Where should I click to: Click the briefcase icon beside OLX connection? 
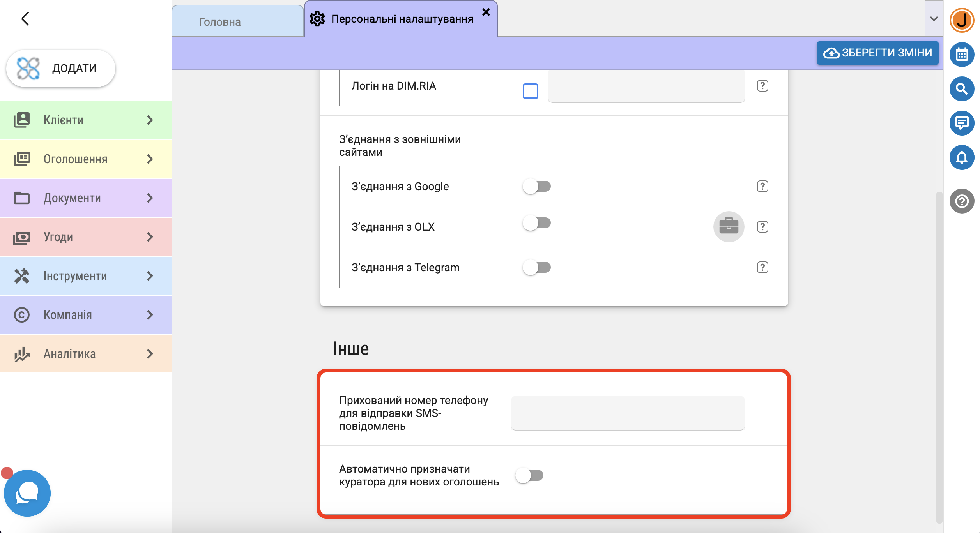tap(729, 226)
